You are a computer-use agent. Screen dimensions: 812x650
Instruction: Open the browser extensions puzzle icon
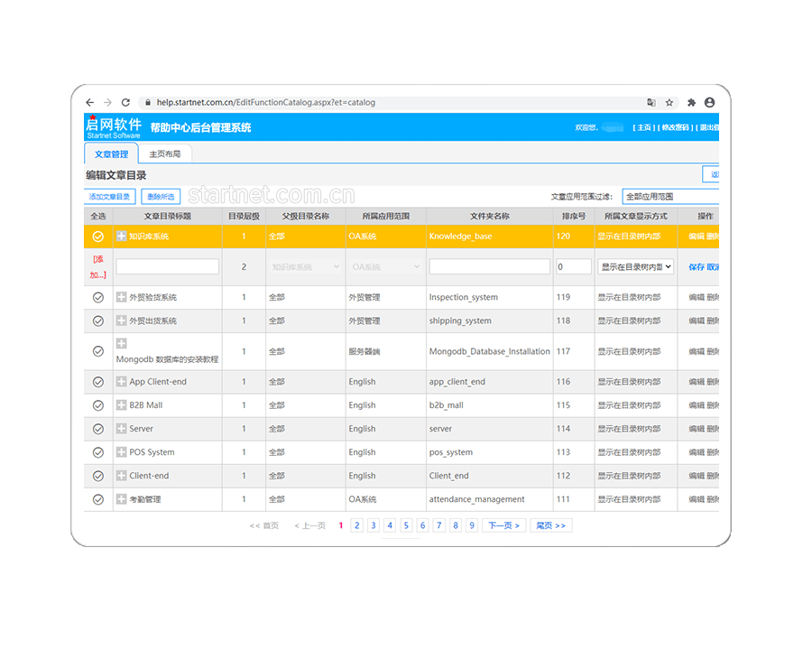point(691,103)
